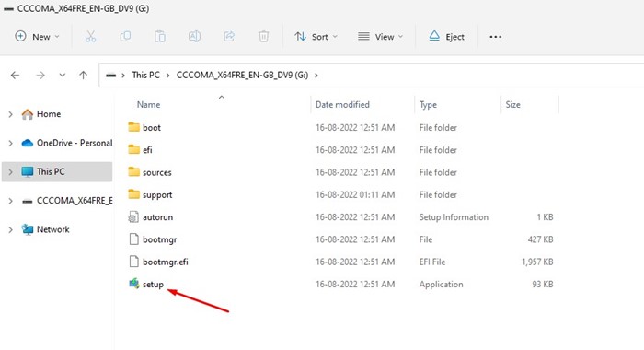
Task: Click the support folder icon
Action: pyautogui.click(x=133, y=193)
